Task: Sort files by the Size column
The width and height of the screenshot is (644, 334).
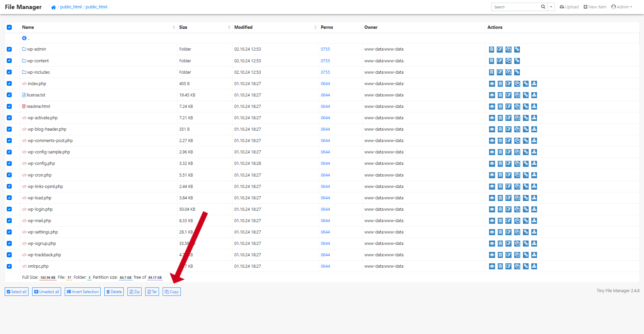Action: click(183, 27)
